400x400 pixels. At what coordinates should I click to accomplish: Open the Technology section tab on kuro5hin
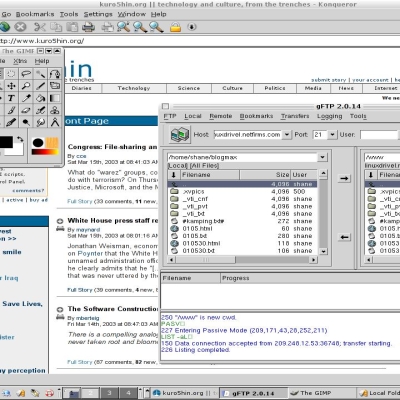coord(134,88)
